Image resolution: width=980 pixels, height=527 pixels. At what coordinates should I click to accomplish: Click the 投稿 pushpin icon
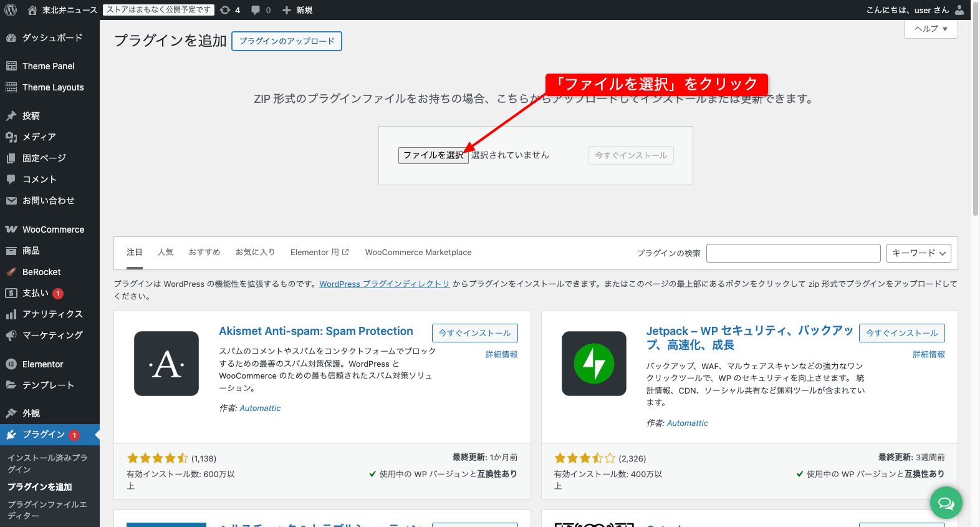point(11,116)
